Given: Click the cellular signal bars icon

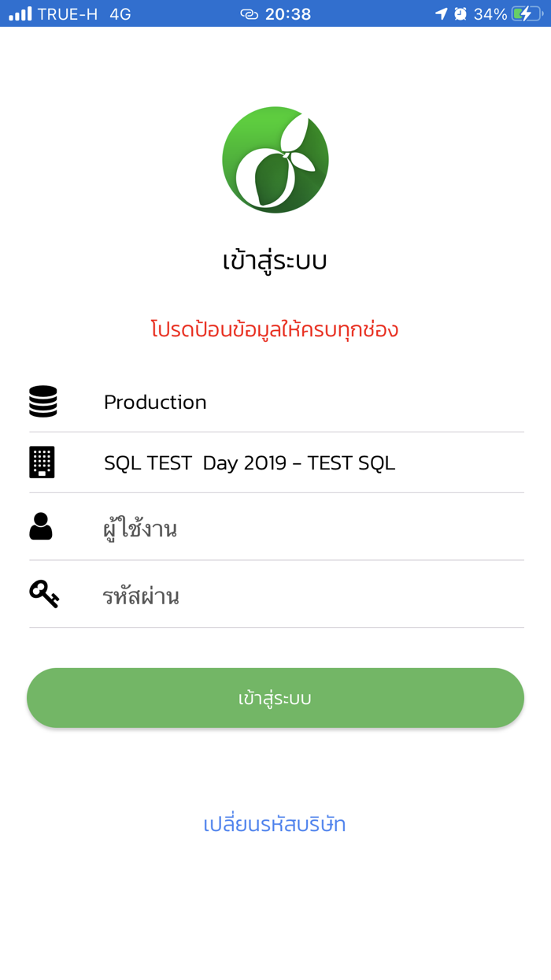Looking at the screenshot, I should tap(19, 13).
